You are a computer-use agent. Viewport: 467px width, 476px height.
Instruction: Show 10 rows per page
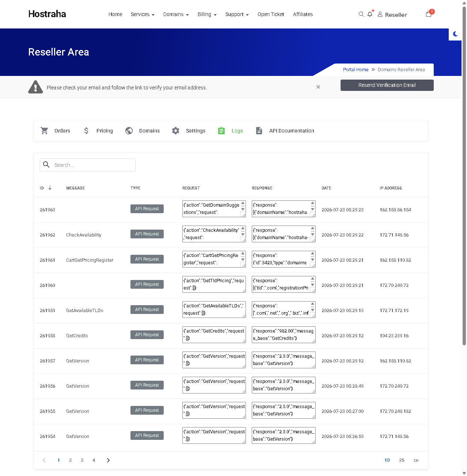point(387,460)
